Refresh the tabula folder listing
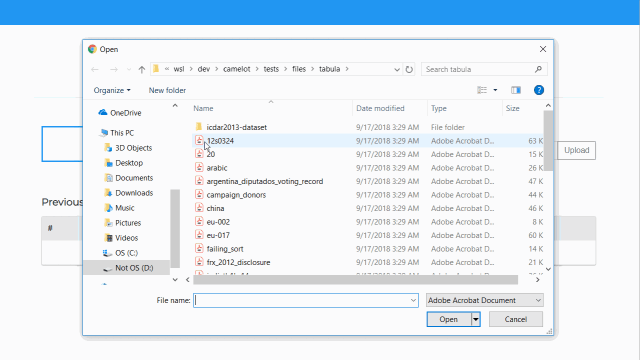The width and height of the screenshot is (640, 360). pos(409,69)
